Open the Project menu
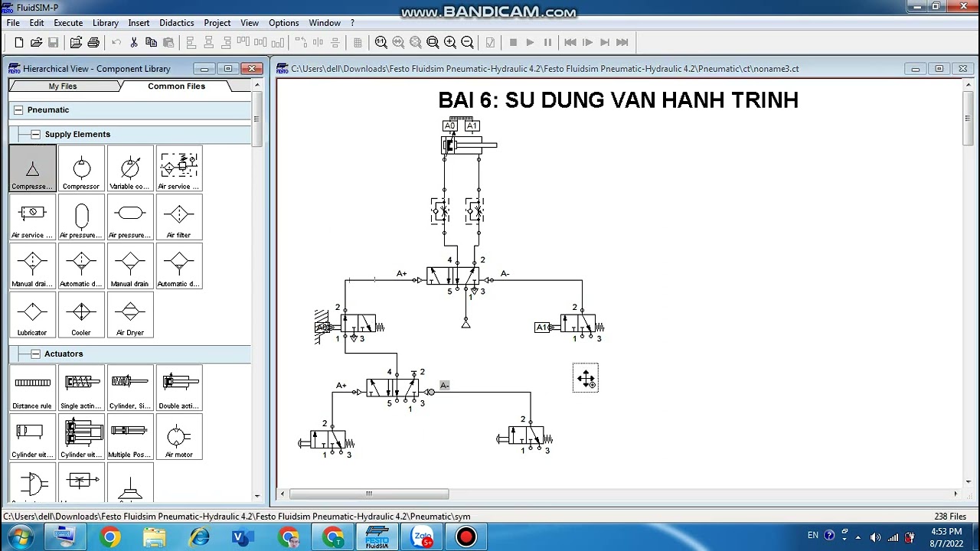980x551 pixels. 217,23
